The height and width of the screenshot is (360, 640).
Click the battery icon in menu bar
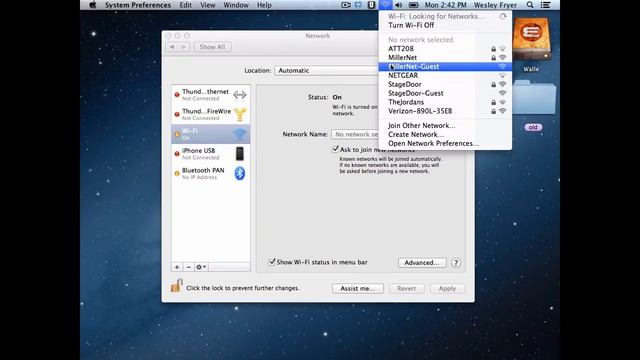tap(413, 5)
